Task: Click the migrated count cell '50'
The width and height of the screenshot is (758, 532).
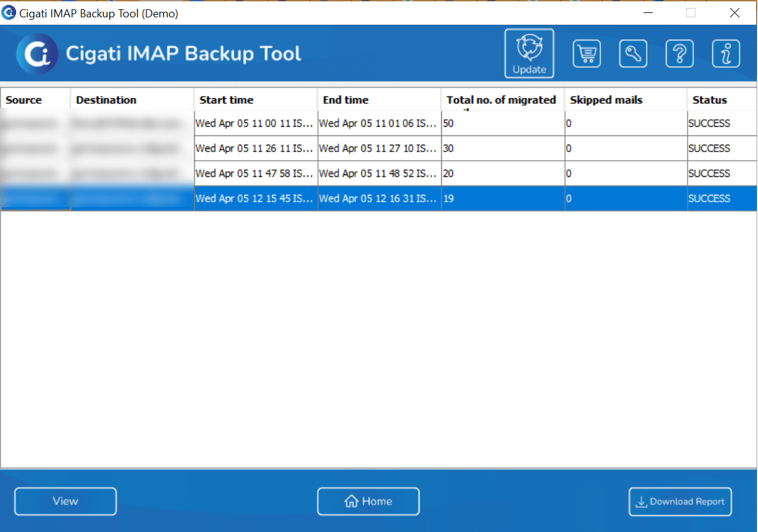Action: pos(503,123)
